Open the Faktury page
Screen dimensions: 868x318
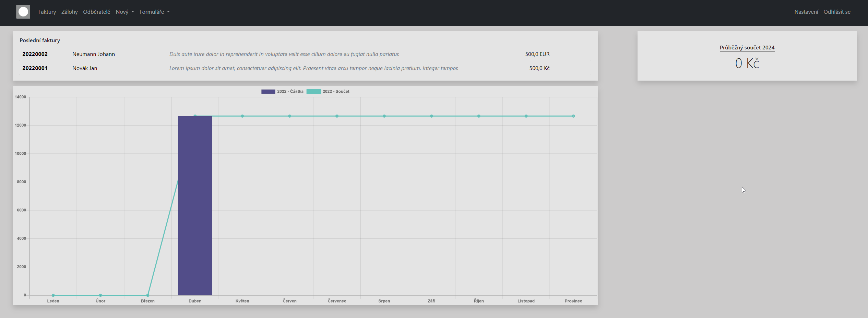pos(47,12)
